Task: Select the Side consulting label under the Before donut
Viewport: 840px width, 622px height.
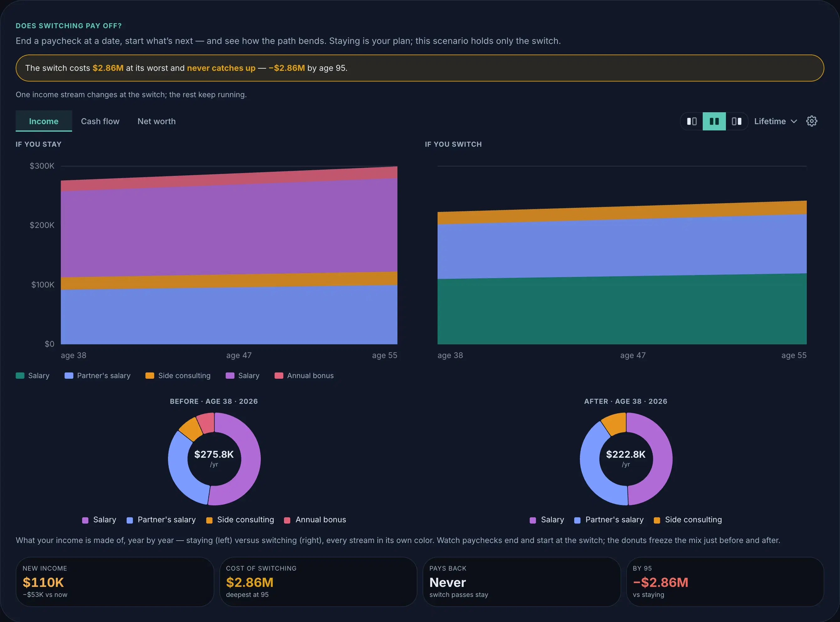Action: click(x=245, y=519)
